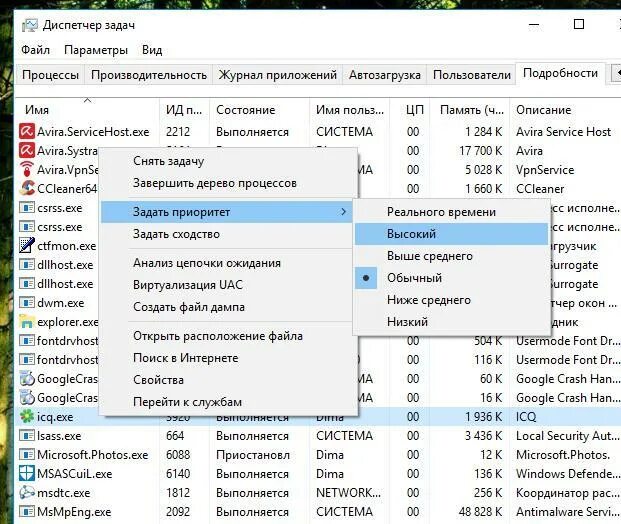This screenshot has width=621, height=524.
Task: Click the 17 700 K memory value
Action: 480,151
